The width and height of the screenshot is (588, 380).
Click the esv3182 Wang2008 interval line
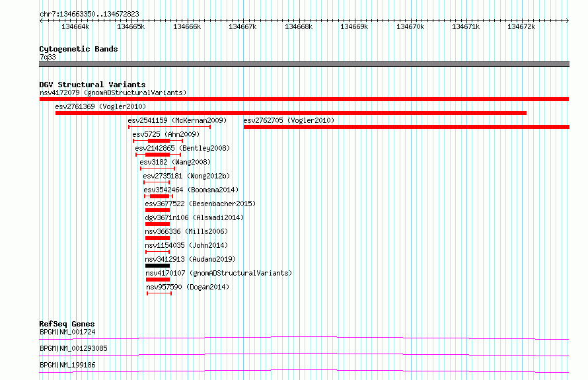click(157, 169)
